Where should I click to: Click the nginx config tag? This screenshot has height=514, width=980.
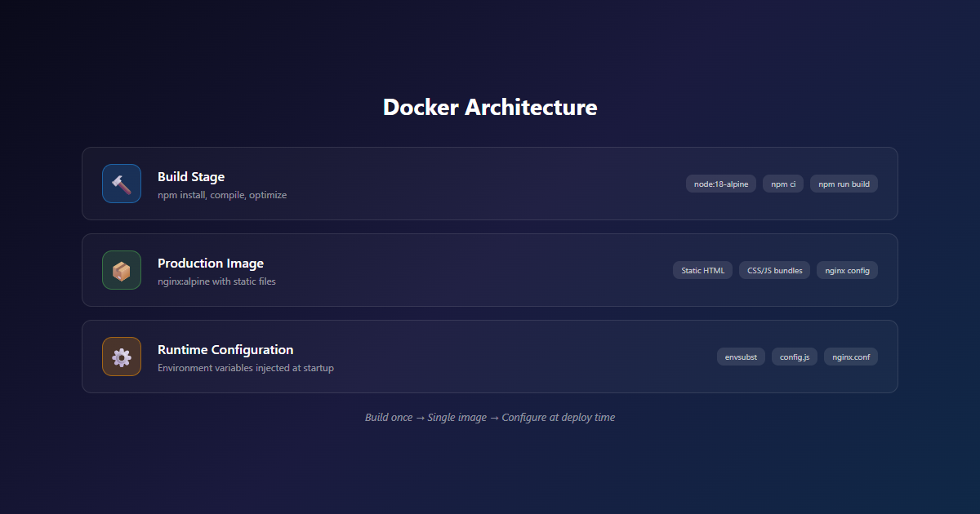point(847,270)
